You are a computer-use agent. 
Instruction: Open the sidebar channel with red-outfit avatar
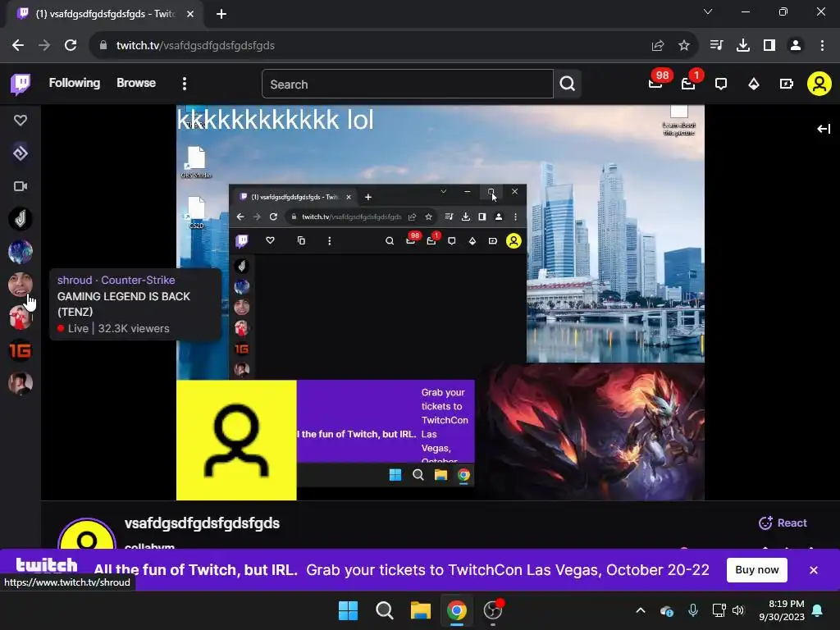point(21,317)
